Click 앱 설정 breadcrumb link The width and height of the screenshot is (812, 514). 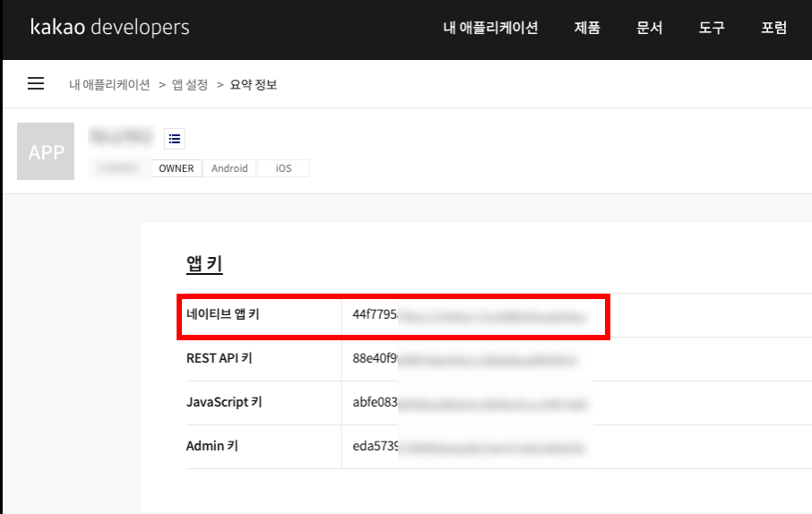pos(190,84)
